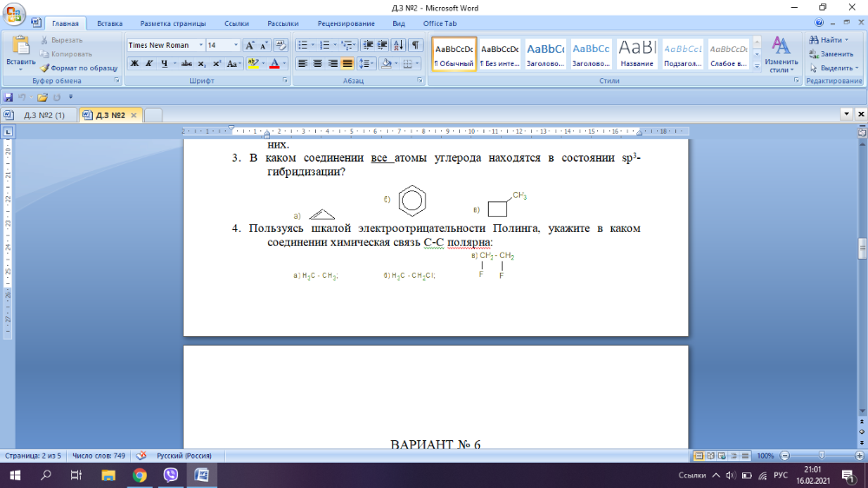Click the Format Painter (Формат по образцу) button

pos(78,68)
